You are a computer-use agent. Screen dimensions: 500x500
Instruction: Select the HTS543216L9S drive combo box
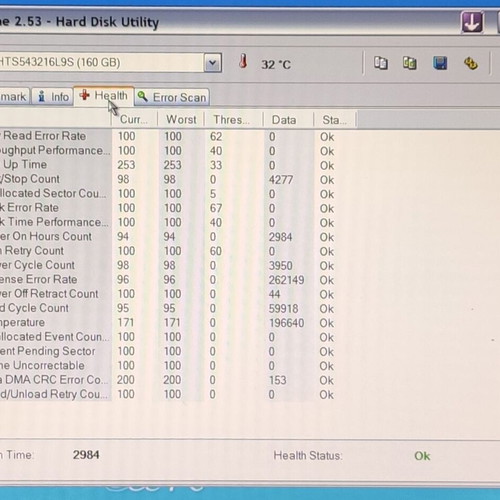pos(110,62)
